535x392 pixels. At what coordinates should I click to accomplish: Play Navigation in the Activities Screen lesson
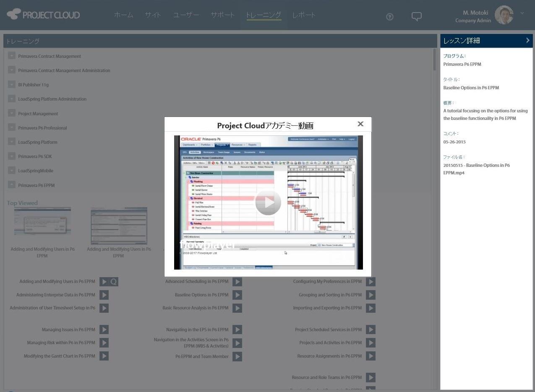point(237,343)
